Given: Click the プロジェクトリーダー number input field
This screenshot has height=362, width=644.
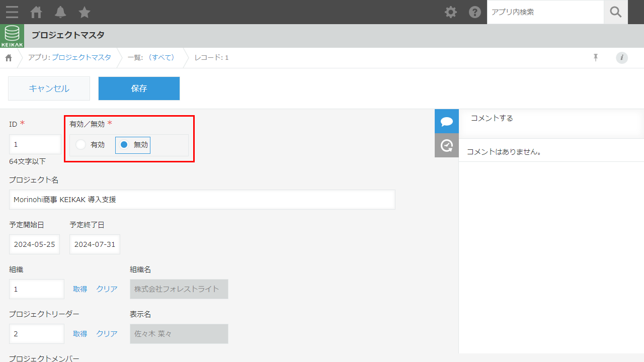Looking at the screenshot, I should pyautogui.click(x=37, y=334).
